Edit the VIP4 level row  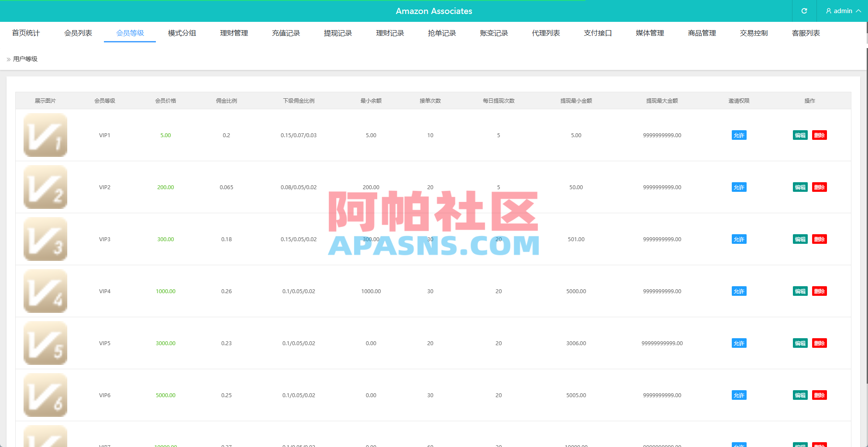pos(800,291)
